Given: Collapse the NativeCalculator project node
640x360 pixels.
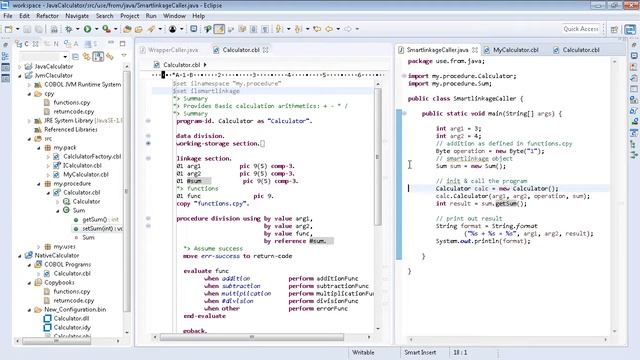Looking at the screenshot, I should pyautogui.click(x=20, y=256).
